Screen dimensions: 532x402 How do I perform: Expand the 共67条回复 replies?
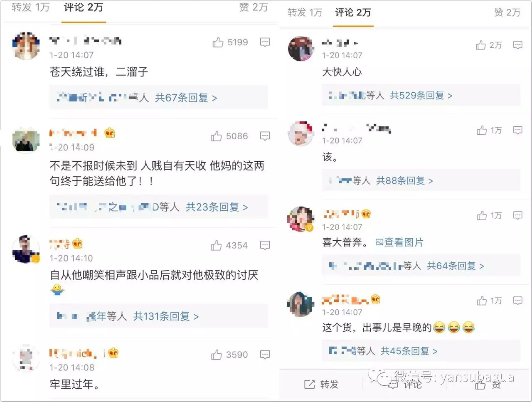186,98
